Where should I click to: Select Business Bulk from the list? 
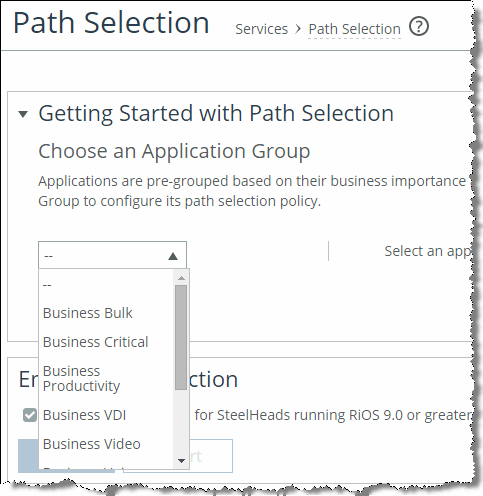(88, 313)
